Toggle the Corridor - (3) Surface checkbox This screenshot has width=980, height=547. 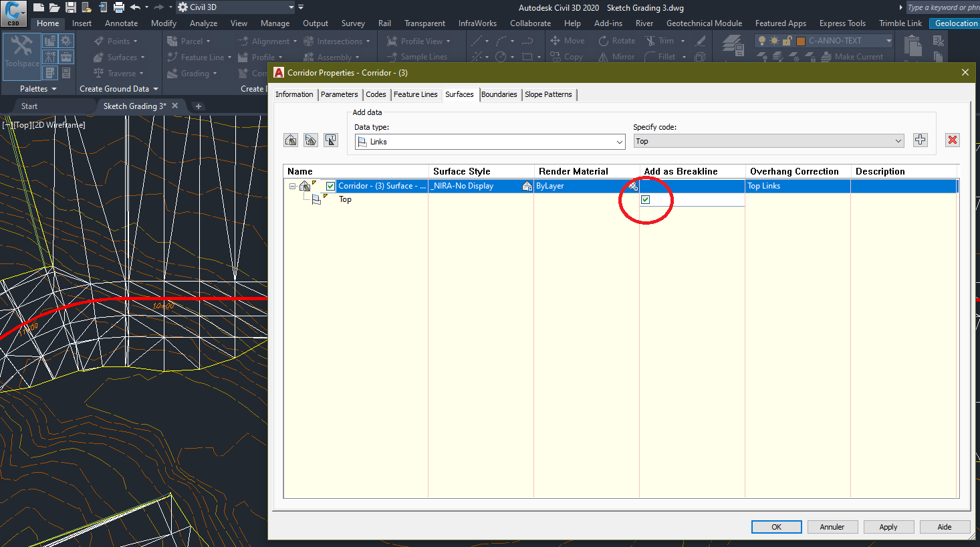pos(329,185)
